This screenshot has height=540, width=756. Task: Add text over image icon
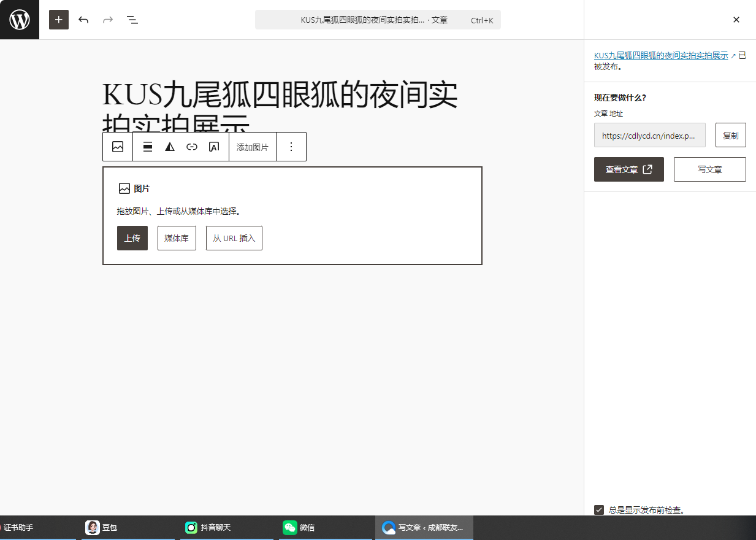click(214, 147)
